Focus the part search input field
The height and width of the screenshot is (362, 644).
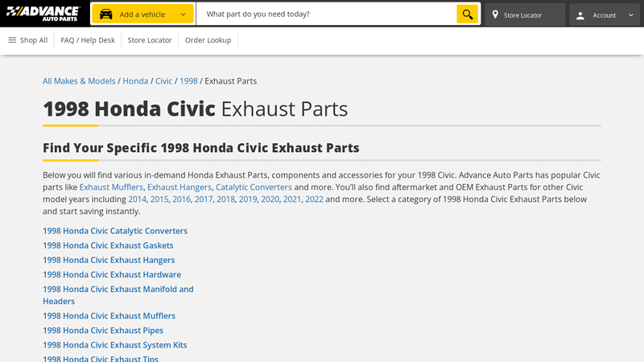(326, 14)
